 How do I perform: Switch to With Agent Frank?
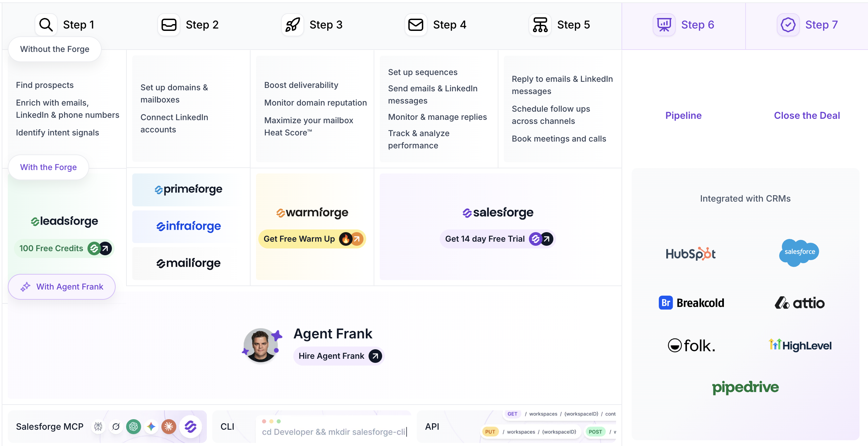coord(62,287)
